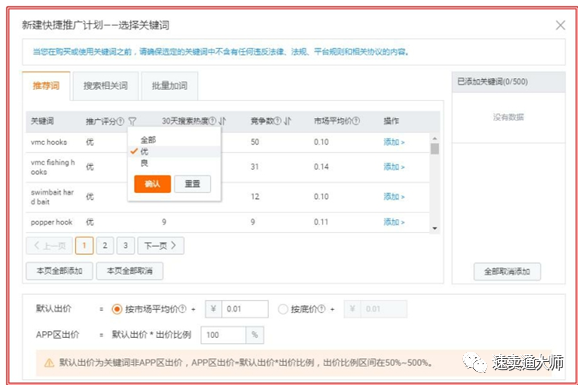Click the keyword list scrollbar down arrow
The image size is (582, 389).
pos(435,228)
